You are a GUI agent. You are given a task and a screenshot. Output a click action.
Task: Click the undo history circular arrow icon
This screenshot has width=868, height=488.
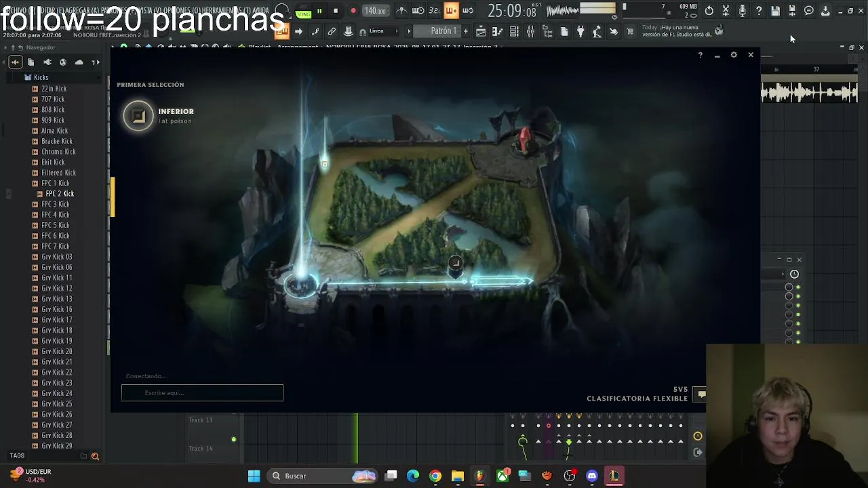point(709,11)
